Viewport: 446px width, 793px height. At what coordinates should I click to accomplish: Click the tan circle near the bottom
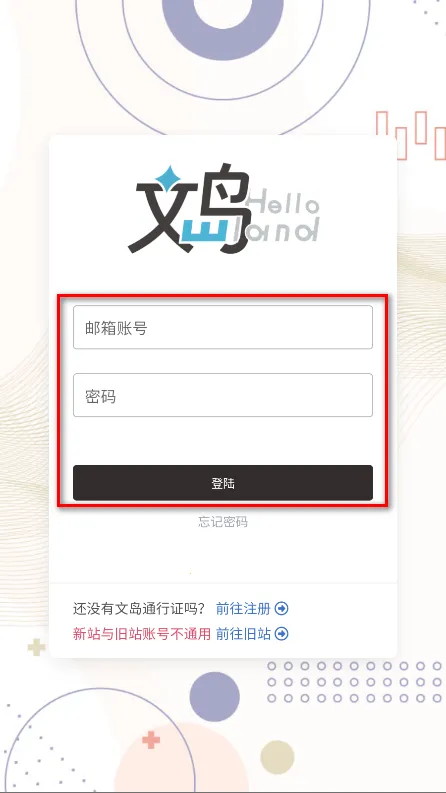click(x=277, y=757)
